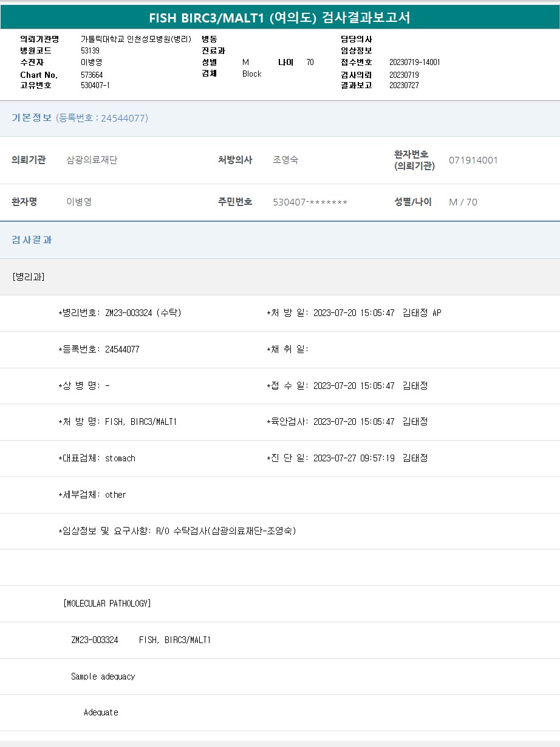The image size is (560, 747).
Task: Click the 진단일 timestamp 2023-07-27 09:57:19
Action: (354, 458)
